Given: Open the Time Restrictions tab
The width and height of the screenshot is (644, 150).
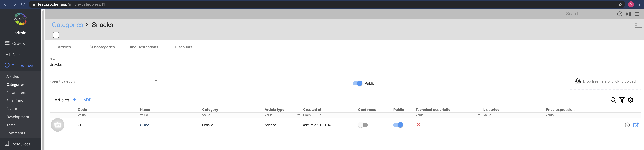Looking at the screenshot, I should pyautogui.click(x=143, y=47).
